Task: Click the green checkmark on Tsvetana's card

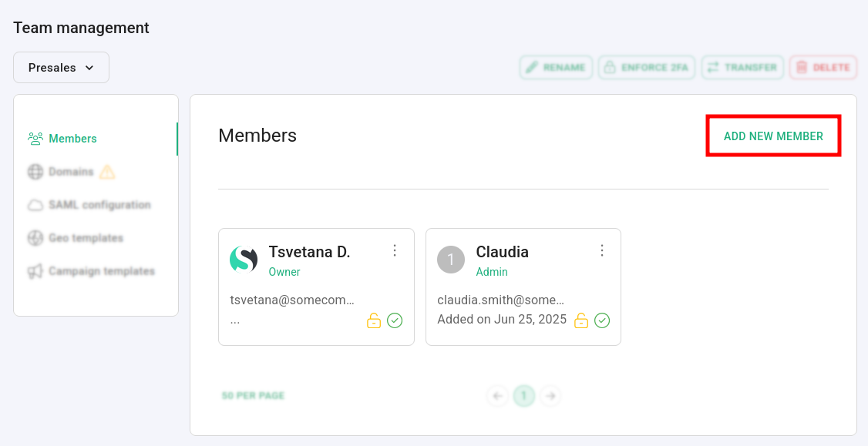Action: tap(395, 320)
